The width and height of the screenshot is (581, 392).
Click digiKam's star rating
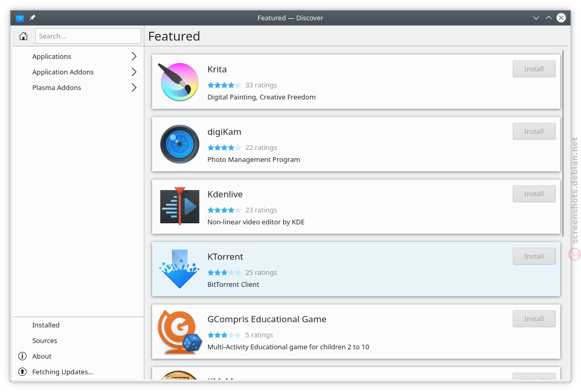point(224,148)
